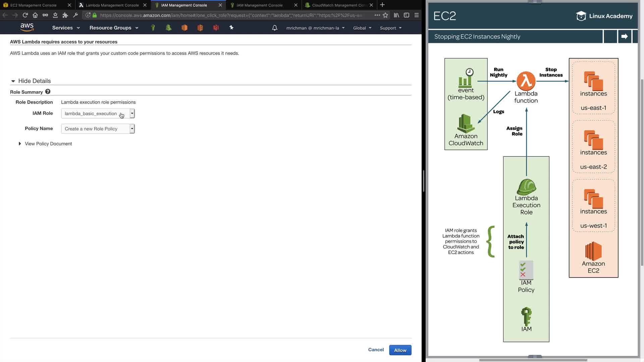The image size is (644, 362).
Task: Open the CloudWatch shortcut icon in navbar
Action: pyautogui.click(x=169, y=28)
